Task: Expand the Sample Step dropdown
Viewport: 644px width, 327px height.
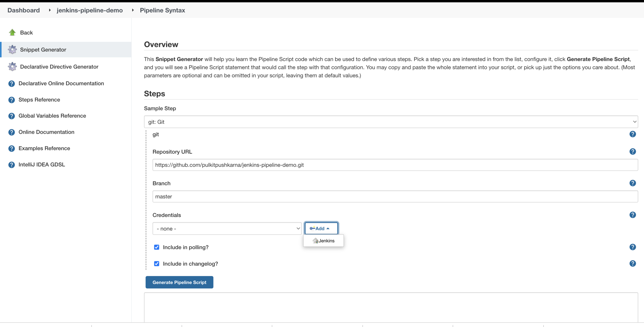Action: click(x=391, y=122)
